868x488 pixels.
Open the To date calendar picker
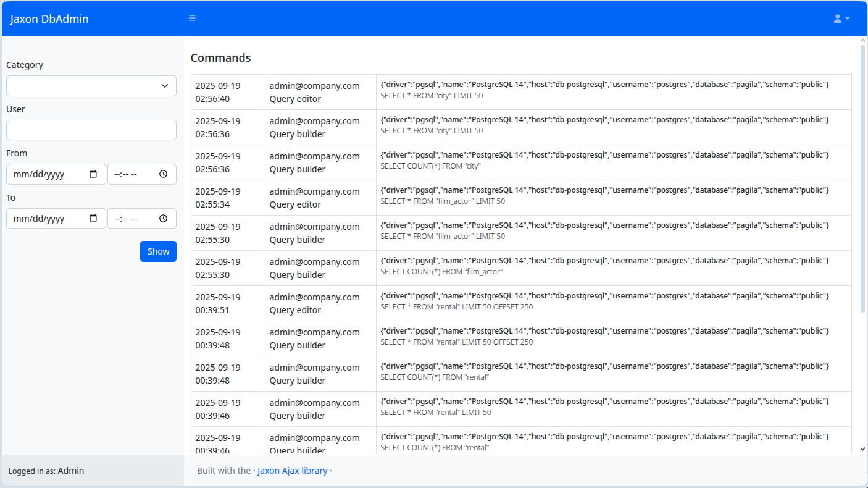[93, 218]
